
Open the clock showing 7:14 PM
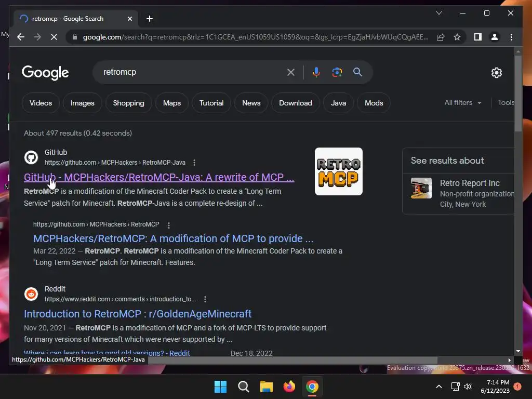click(495, 387)
